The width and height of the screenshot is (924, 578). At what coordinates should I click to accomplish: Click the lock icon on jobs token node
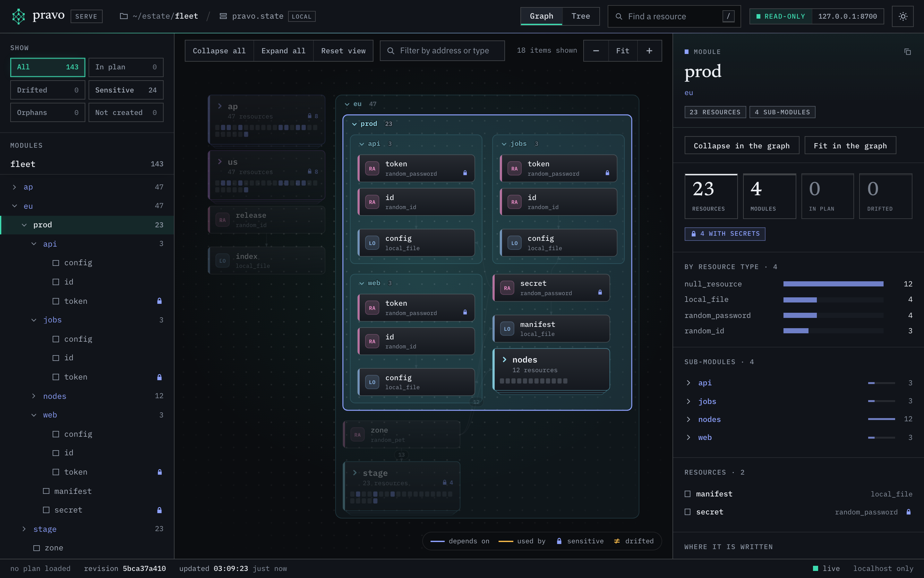tap(607, 173)
